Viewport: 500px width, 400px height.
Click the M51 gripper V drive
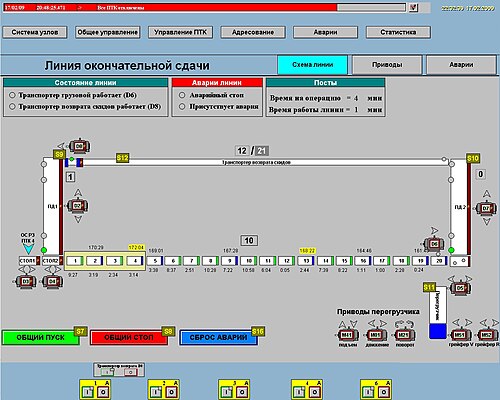460,334
